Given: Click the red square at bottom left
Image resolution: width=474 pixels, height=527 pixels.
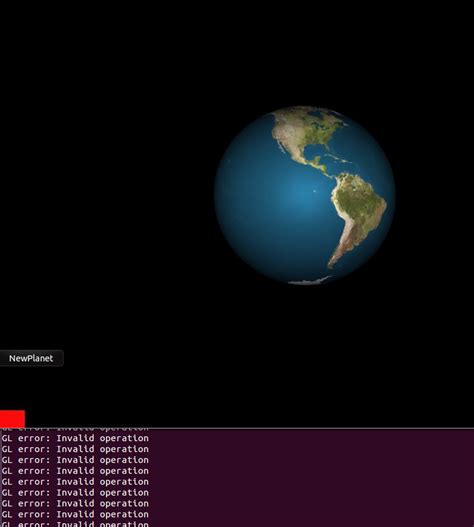Looking at the screenshot, I should tap(12, 419).
